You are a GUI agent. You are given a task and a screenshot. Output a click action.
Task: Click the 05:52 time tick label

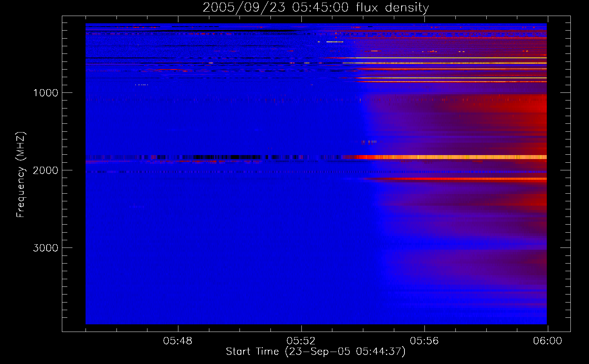[301, 341]
